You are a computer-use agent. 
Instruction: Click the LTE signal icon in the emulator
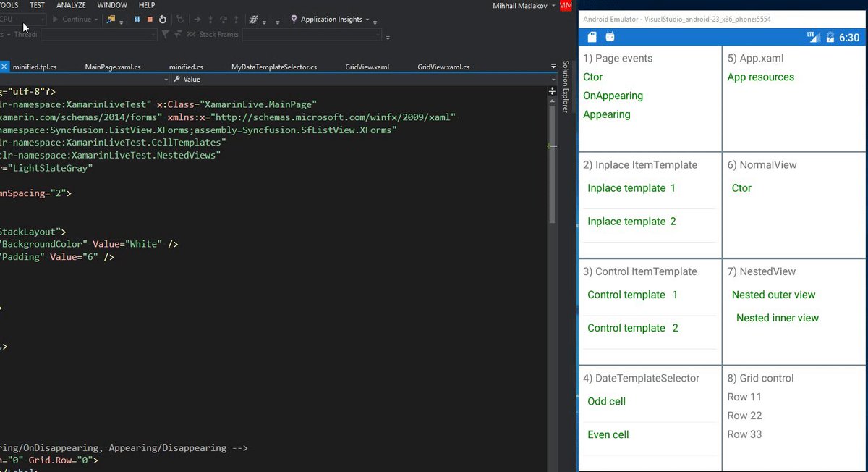click(812, 36)
